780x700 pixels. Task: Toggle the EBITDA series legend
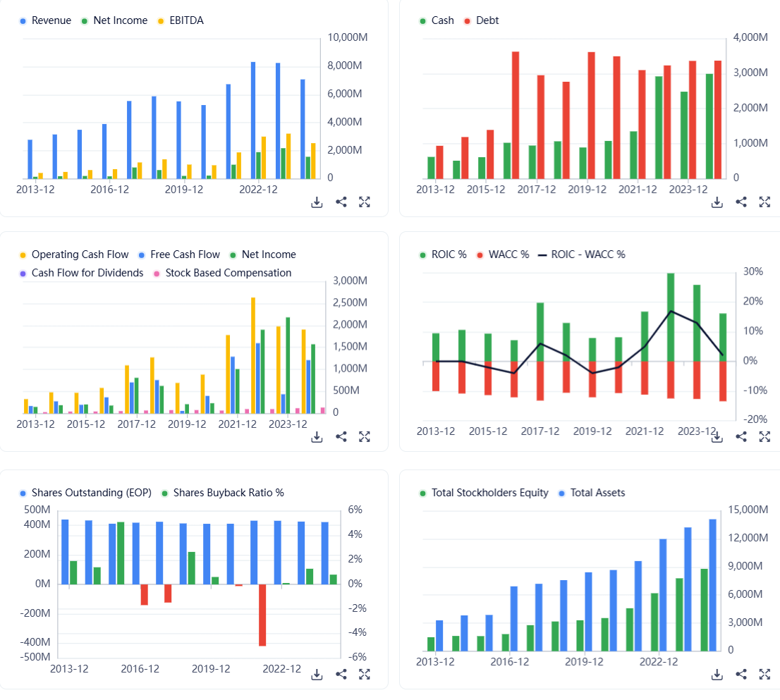(181, 20)
